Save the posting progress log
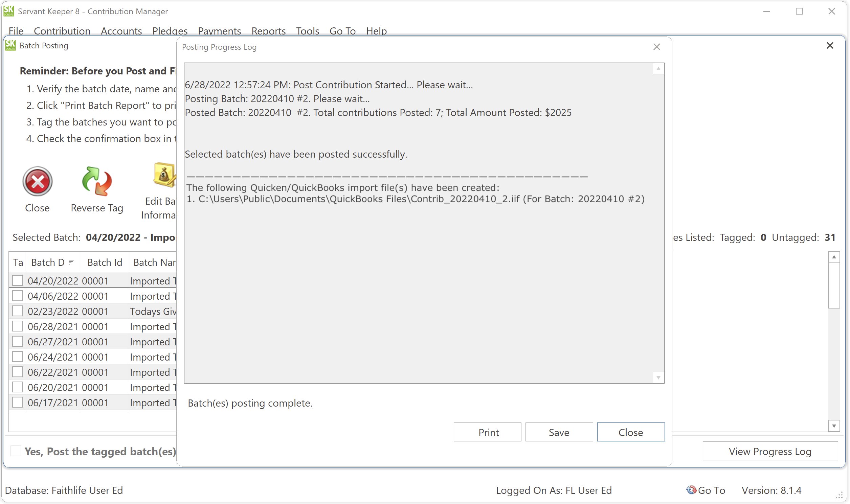Screen dimensions: 850x504 (x=559, y=432)
